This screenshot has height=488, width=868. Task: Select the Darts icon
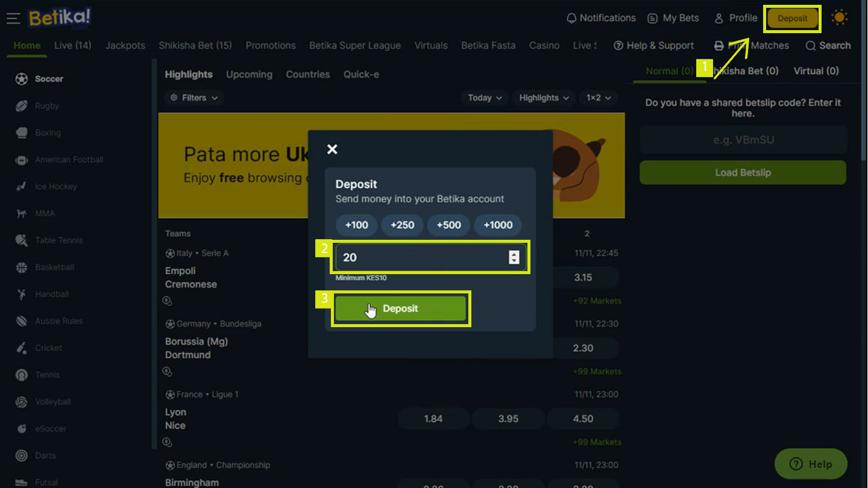(x=22, y=455)
